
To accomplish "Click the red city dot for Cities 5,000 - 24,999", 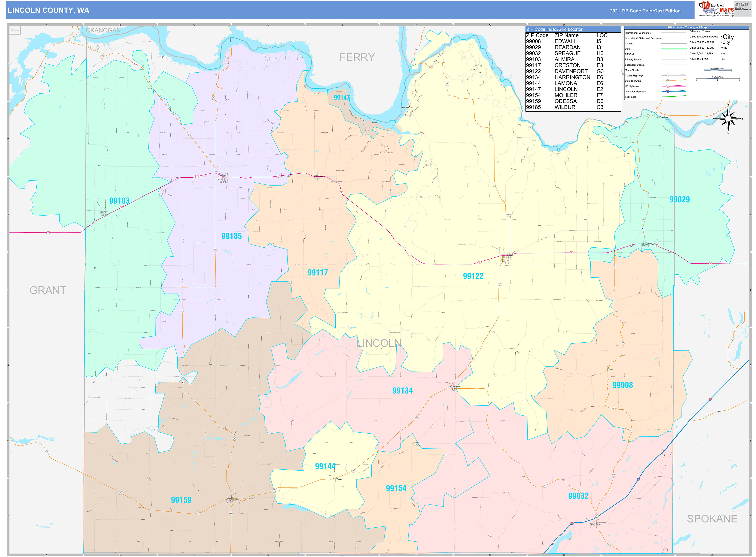I will click(x=722, y=54).
